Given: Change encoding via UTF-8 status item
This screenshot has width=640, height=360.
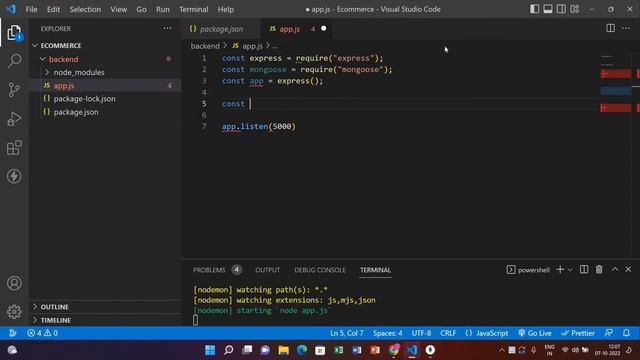Looking at the screenshot, I should 421,333.
